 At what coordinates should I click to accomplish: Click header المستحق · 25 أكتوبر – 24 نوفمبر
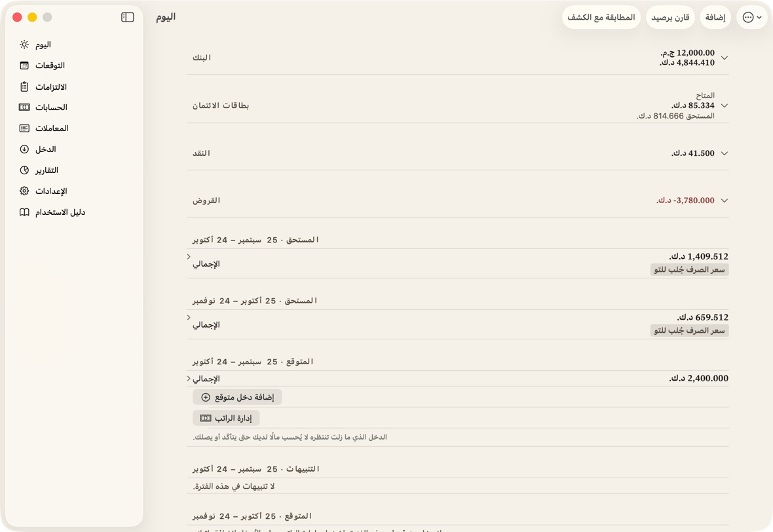pos(255,301)
